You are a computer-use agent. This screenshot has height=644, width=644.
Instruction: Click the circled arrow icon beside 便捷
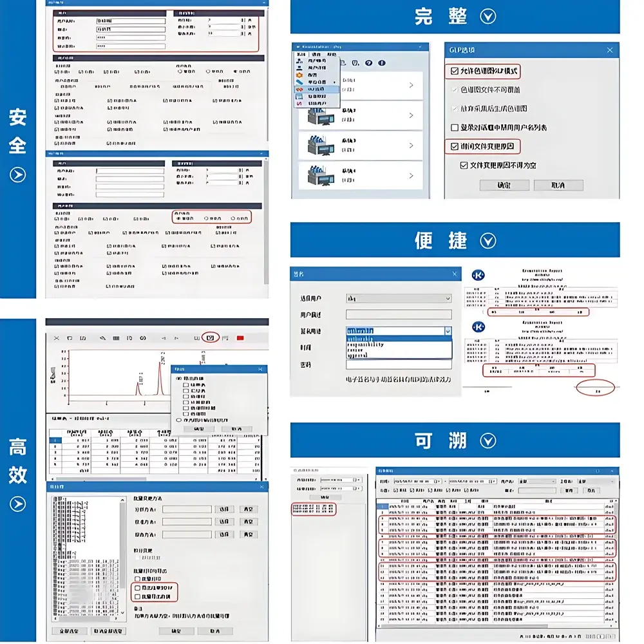[488, 241]
